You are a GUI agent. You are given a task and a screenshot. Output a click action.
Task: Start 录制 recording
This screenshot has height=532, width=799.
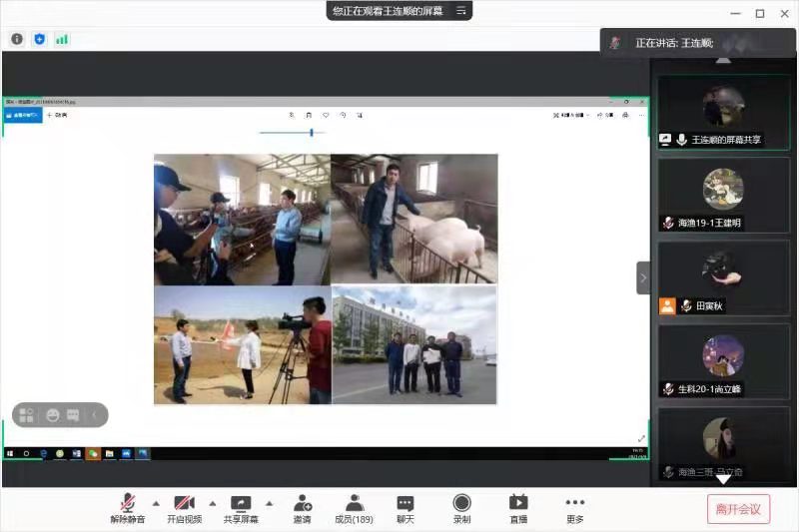[x=461, y=508]
